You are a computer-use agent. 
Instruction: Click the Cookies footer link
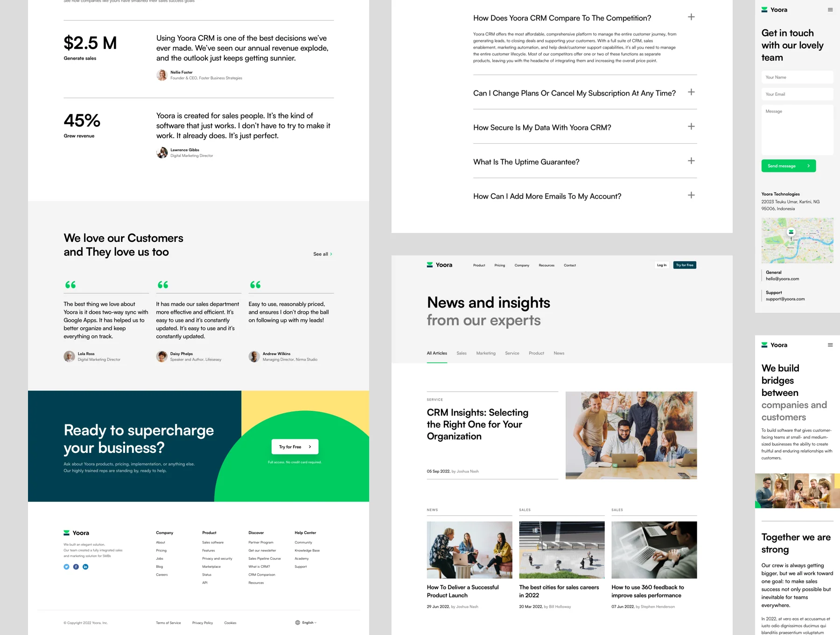(230, 623)
